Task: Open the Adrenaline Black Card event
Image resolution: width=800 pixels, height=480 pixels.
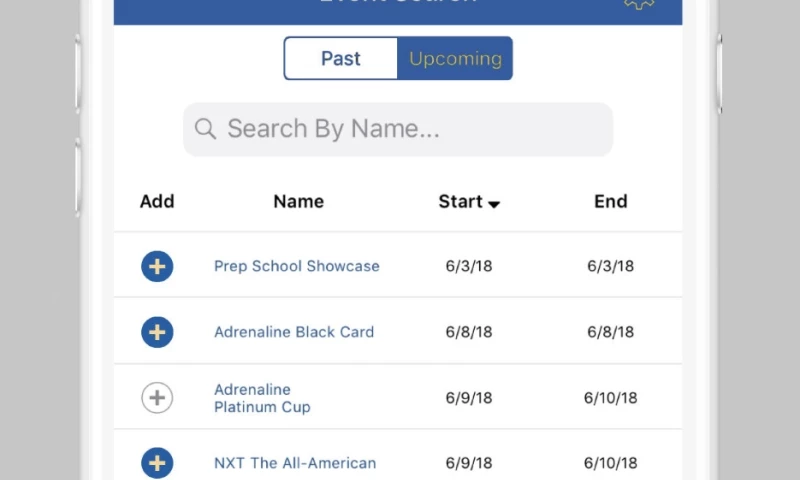Action: click(x=294, y=332)
